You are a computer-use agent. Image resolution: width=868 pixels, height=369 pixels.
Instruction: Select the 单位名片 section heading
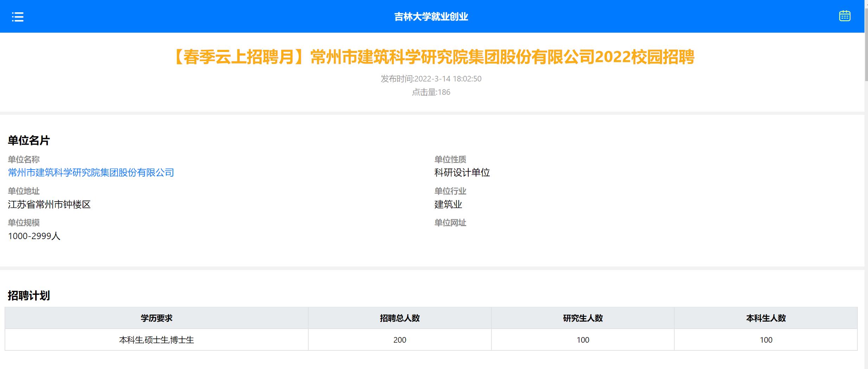click(x=29, y=140)
